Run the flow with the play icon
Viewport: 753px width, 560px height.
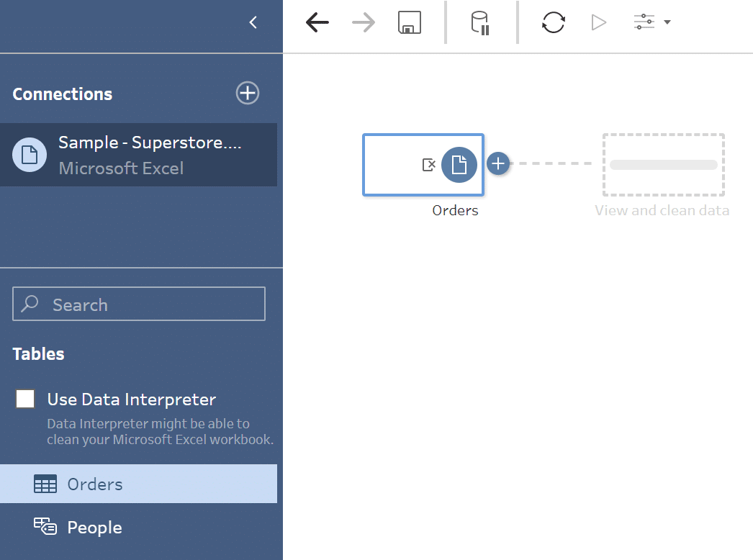(598, 22)
